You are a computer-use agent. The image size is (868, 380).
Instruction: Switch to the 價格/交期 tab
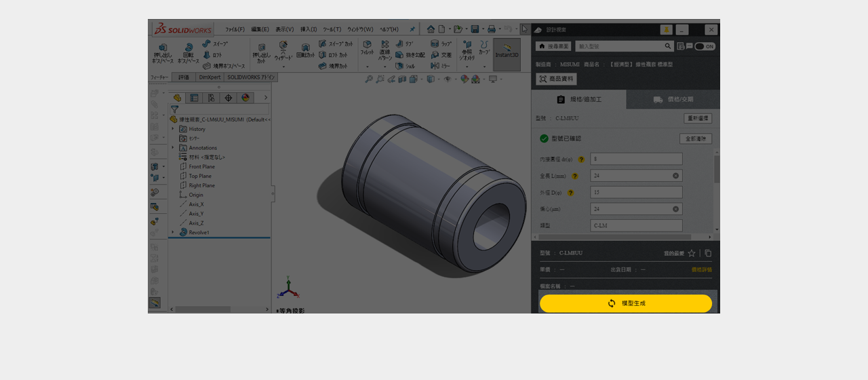(x=673, y=100)
